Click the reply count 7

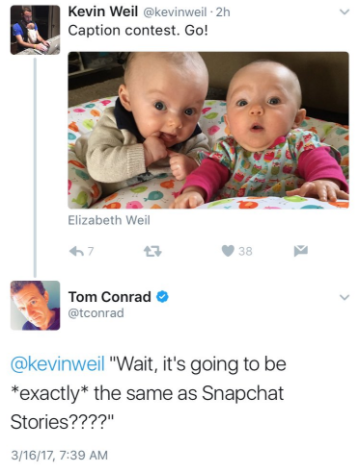[x=91, y=251]
